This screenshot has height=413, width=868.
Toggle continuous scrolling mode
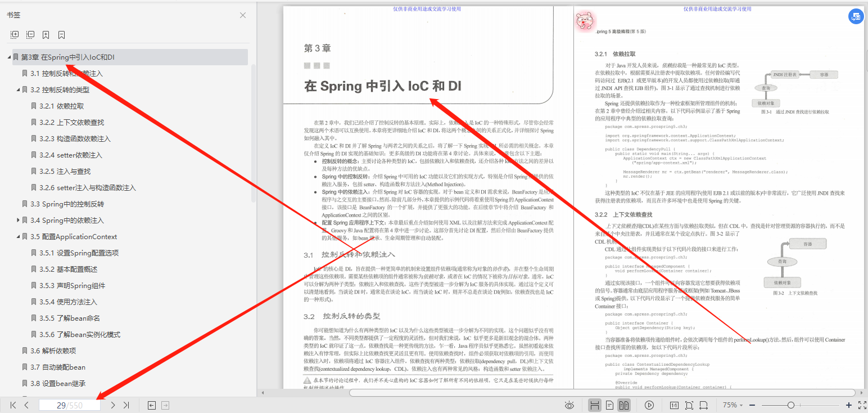click(595, 405)
